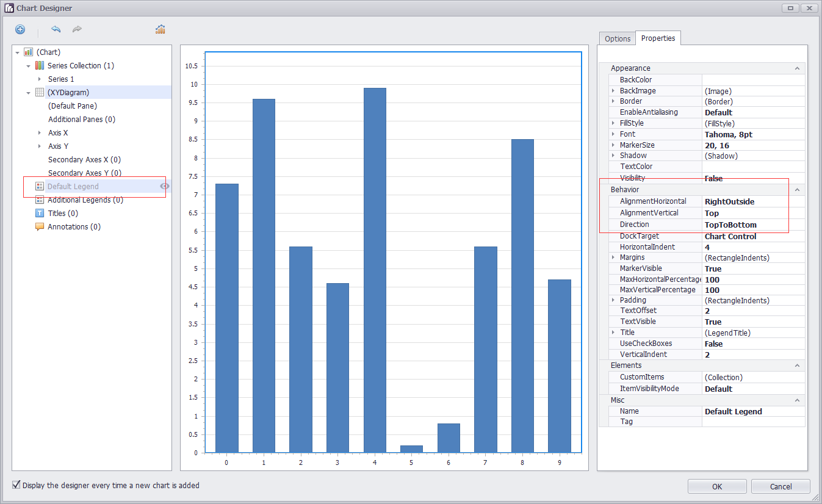
Task: Toggle Default Legend visibility eye icon
Action: pyautogui.click(x=164, y=186)
